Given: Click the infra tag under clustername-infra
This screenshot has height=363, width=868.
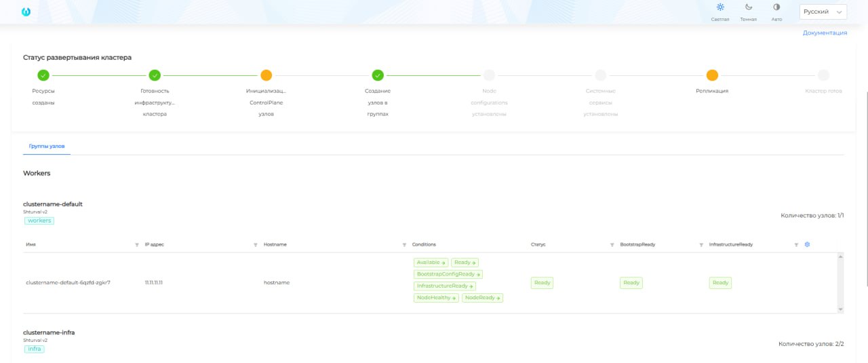Looking at the screenshot, I should pos(35,349).
